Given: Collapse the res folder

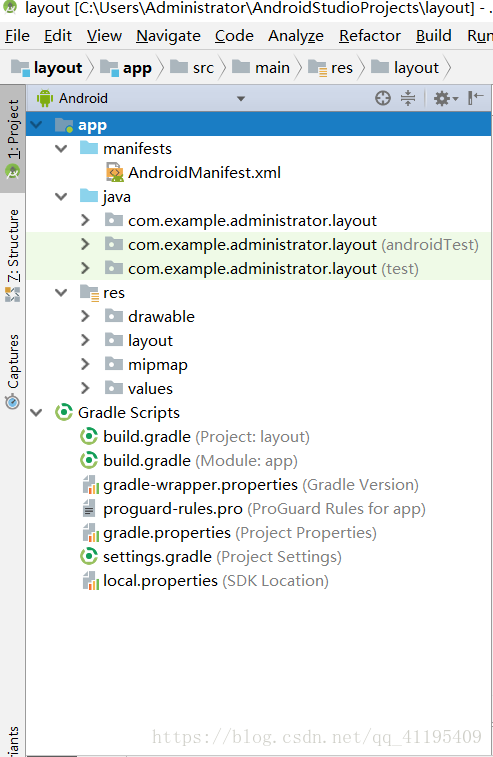Looking at the screenshot, I should coord(61,293).
